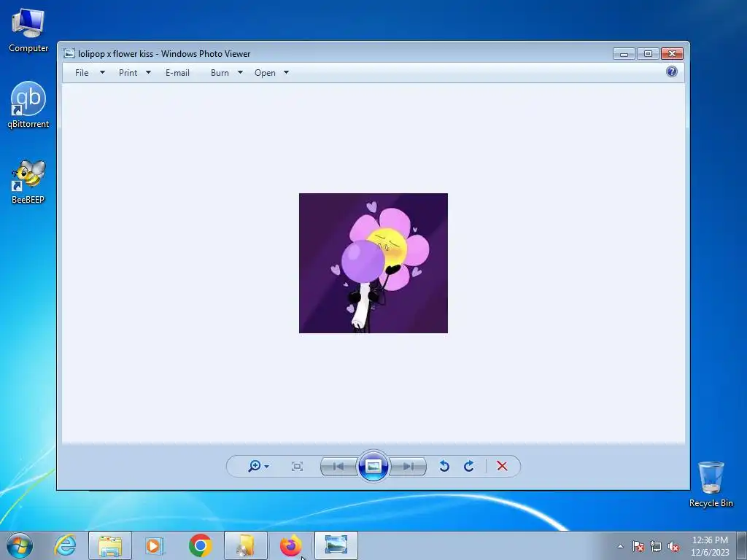This screenshot has width=747, height=560.
Task: Open Photo Viewer help icon
Action: pyautogui.click(x=672, y=72)
